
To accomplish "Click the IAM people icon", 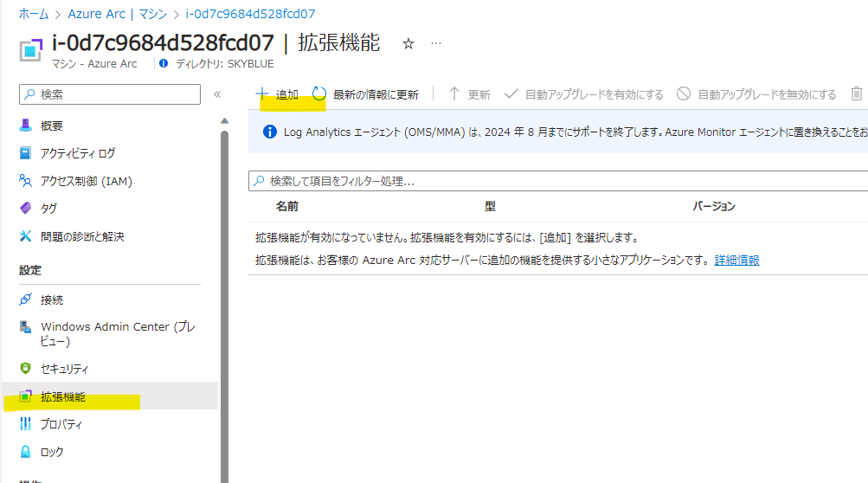I will click(25, 181).
